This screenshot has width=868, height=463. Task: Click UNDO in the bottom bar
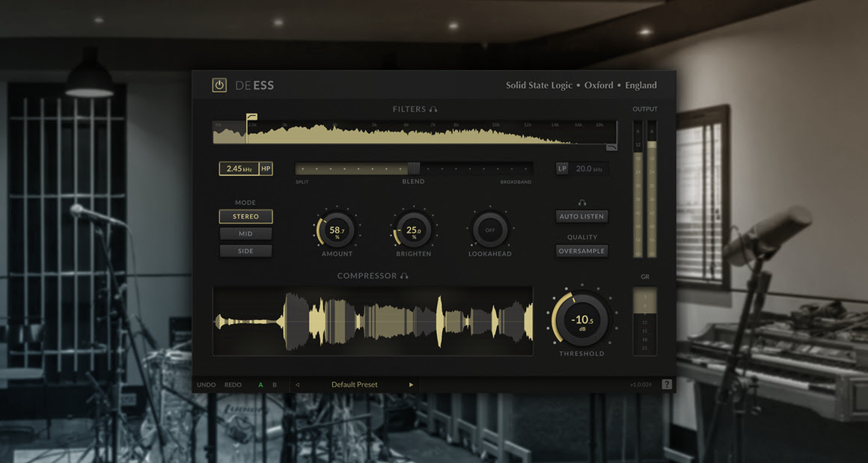pyautogui.click(x=205, y=384)
